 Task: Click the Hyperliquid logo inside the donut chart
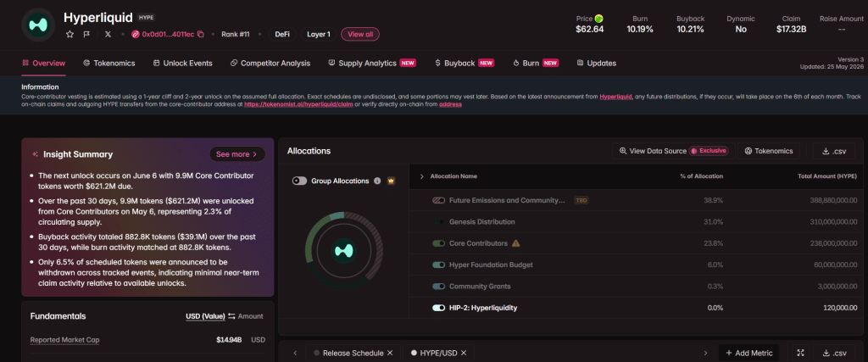pos(344,251)
